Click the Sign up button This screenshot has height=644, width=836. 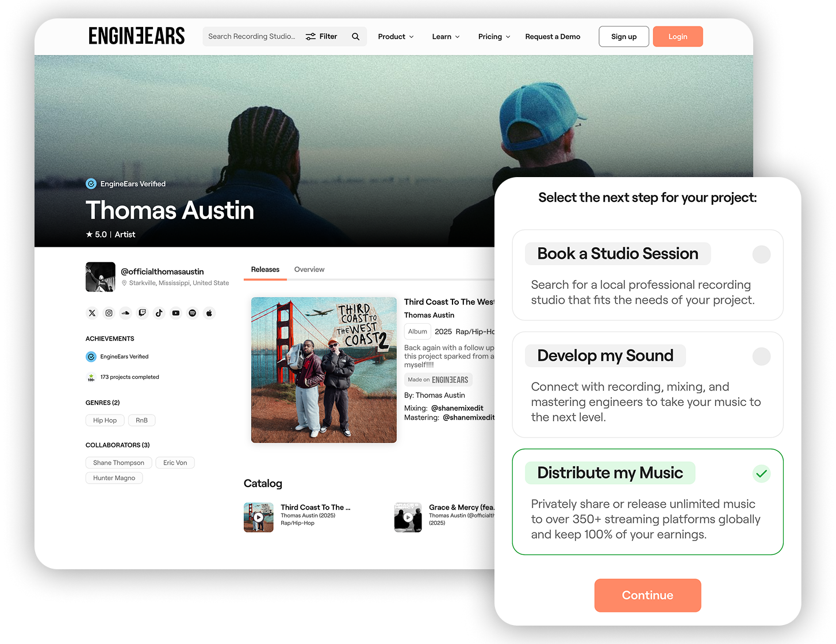point(624,37)
